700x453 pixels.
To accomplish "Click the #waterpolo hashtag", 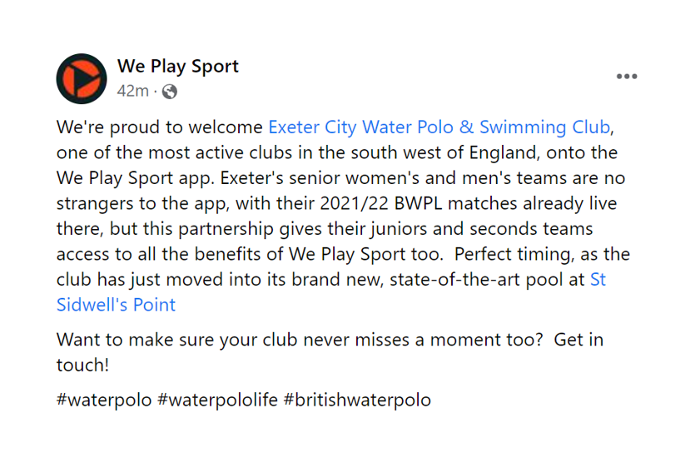I will 104,399.
